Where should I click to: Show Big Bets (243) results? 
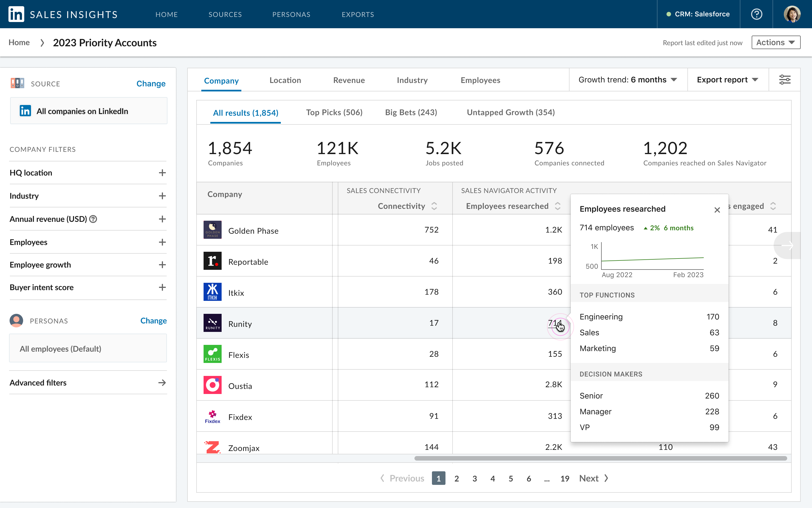[411, 112]
